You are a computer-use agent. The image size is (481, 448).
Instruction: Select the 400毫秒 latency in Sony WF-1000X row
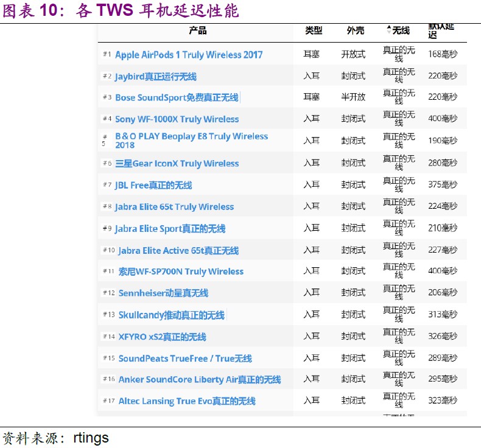click(443, 118)
